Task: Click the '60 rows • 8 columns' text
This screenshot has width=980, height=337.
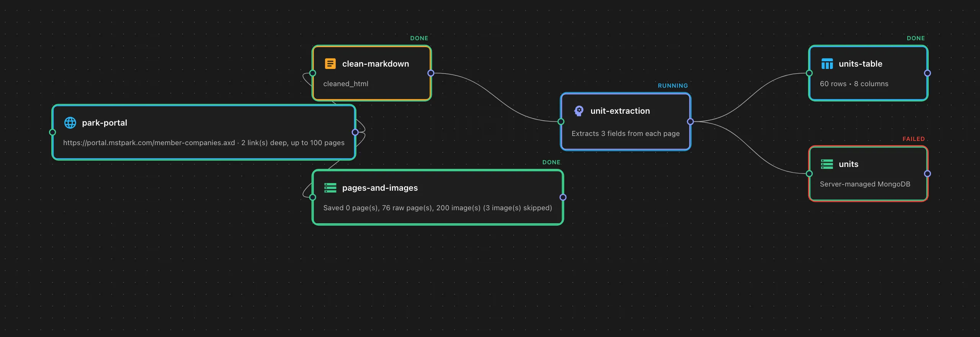Action: click(x=854, y=84)
